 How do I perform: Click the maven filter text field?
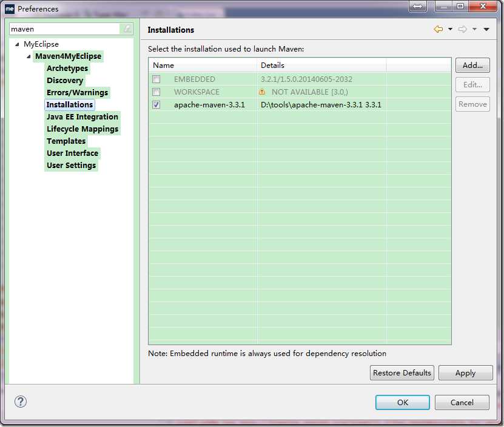coord(66,29)
